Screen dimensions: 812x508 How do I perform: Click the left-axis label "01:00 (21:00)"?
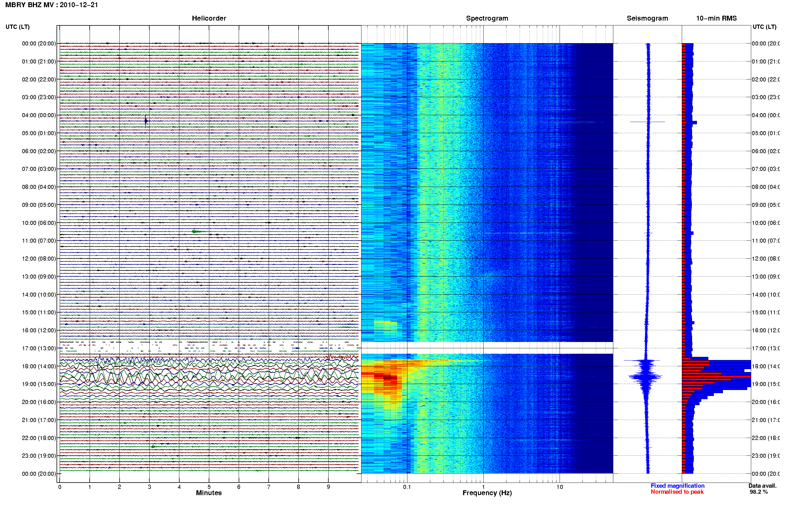(x=39, y=61)
